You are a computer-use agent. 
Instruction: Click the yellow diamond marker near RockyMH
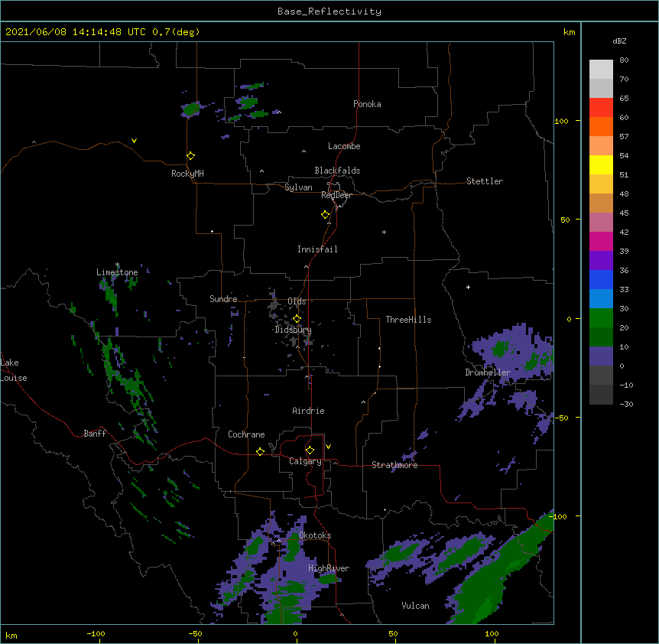tap(190, 156)
